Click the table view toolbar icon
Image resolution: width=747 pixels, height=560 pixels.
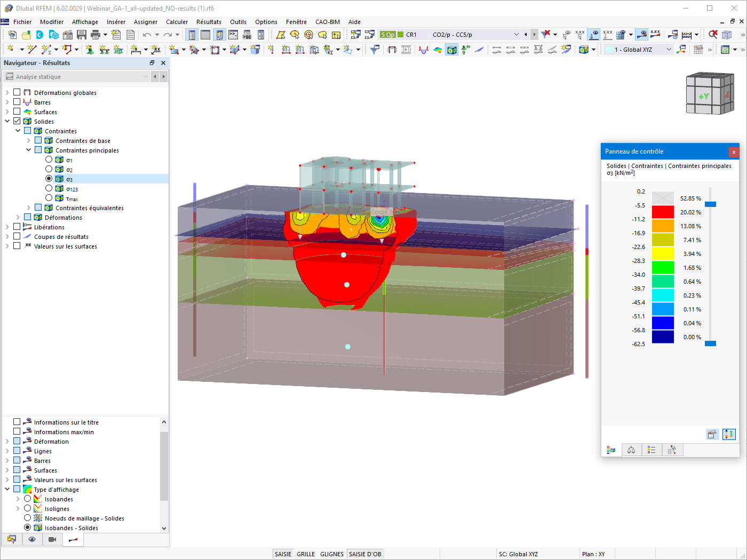[x=205, y=35]
